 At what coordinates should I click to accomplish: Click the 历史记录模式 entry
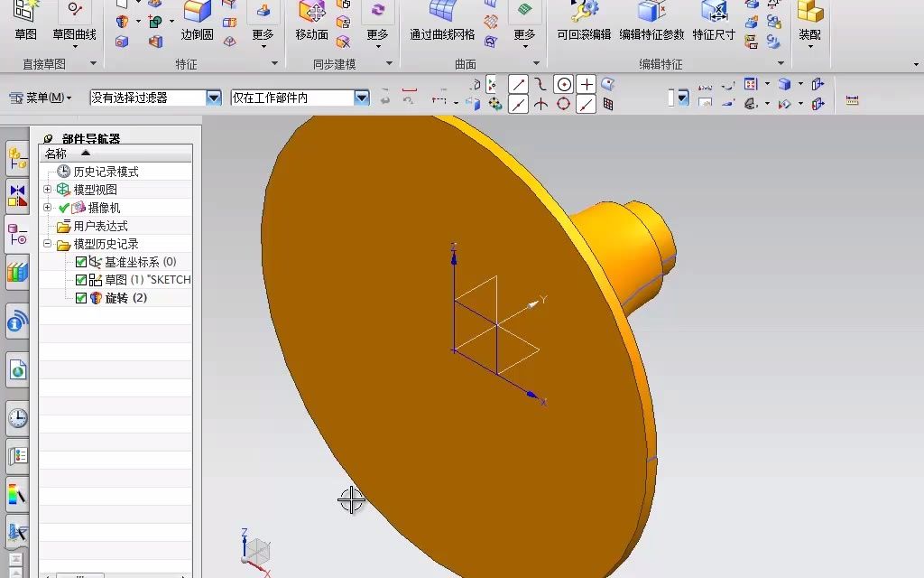click(106, 172)
